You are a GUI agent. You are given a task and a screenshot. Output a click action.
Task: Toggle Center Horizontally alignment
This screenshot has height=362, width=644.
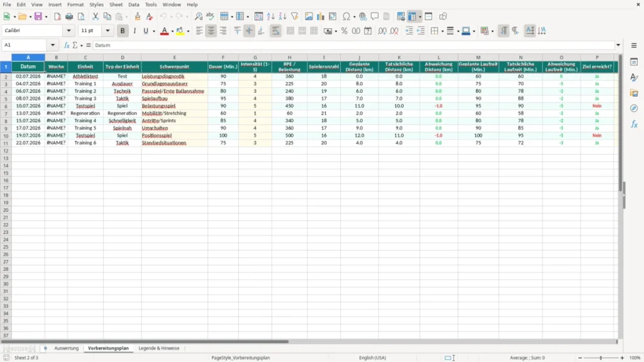tap(211, 31)
